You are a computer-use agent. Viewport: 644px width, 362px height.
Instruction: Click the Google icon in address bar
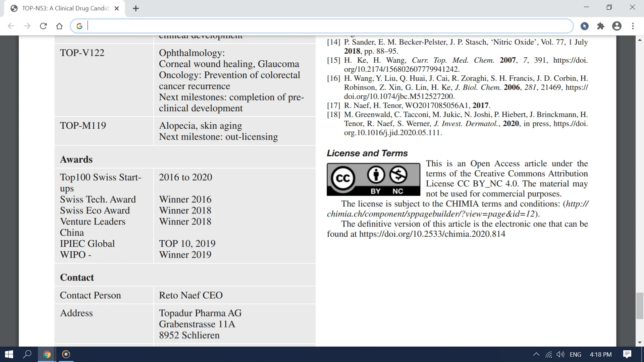point(79,26)
